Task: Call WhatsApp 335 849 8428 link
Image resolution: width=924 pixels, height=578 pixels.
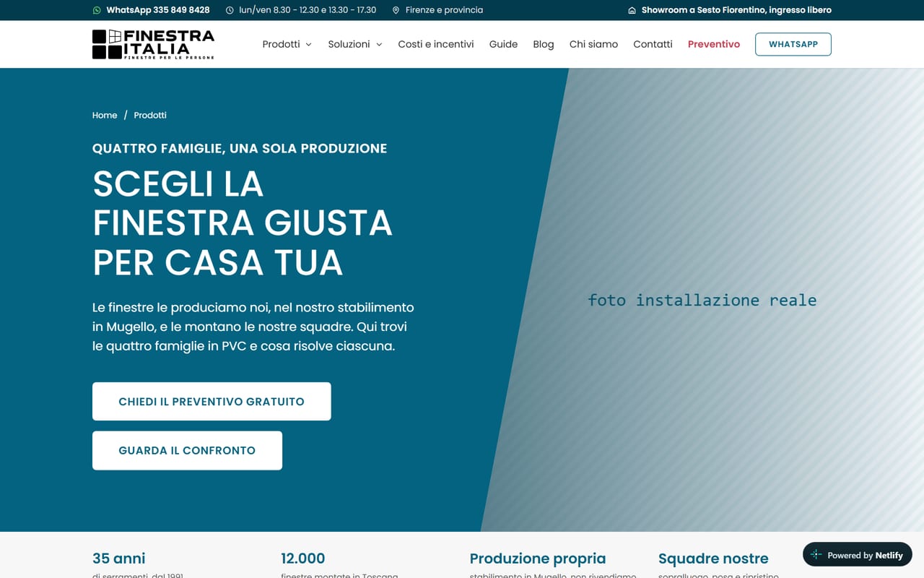Action: click(x=158, y=10)
